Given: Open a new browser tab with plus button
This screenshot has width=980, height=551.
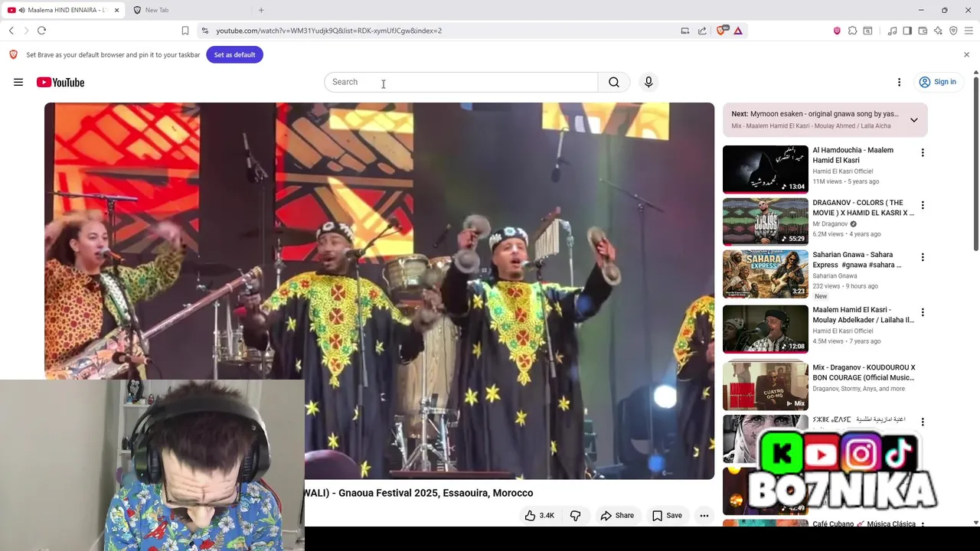Looking at the screenshot, I should [x=261, y=10].
